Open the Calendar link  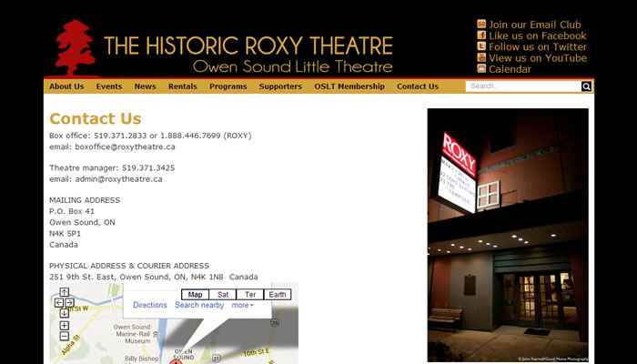tap(510, 69)
